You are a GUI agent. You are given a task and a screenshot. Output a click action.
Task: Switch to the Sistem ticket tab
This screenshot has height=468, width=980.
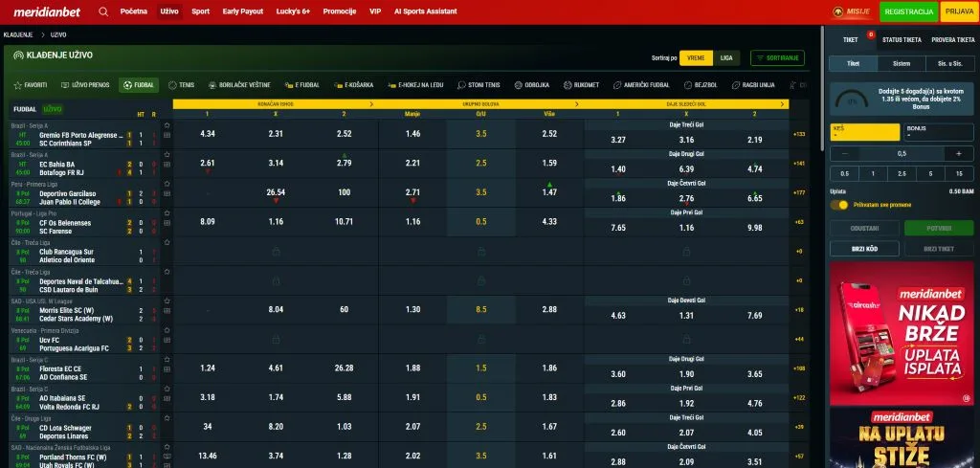[901, 63]
